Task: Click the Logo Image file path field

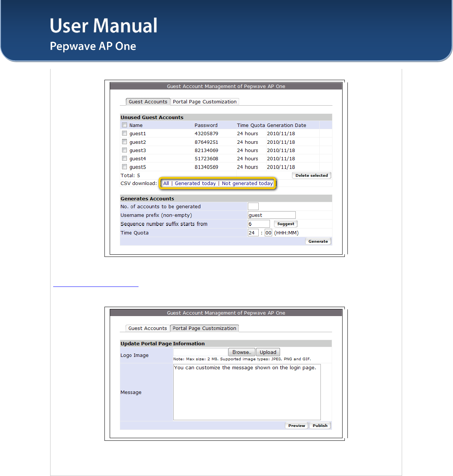Action: coord(201,352)
